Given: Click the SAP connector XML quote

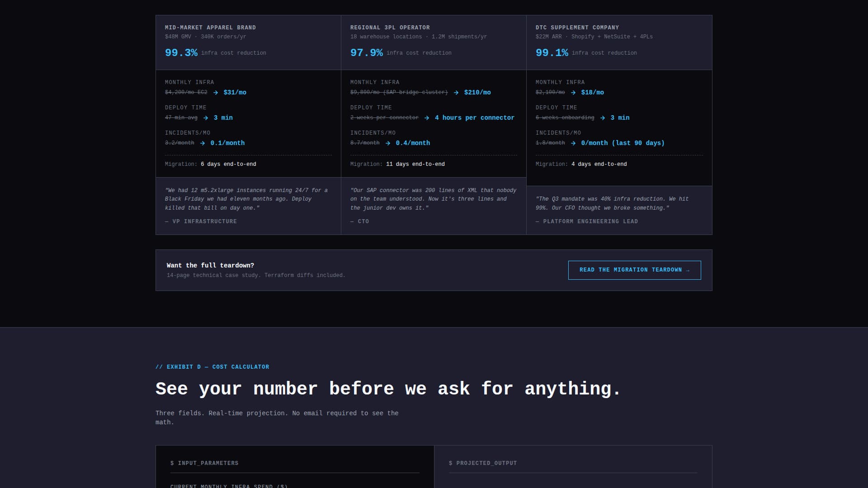Looking at the screenshot, I should click(433, 199).
